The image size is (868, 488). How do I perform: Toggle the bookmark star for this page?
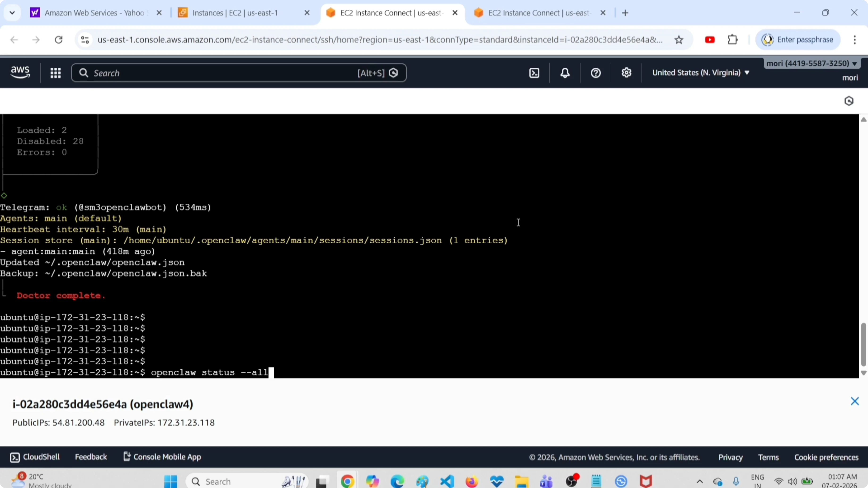[x=679, y=39]
